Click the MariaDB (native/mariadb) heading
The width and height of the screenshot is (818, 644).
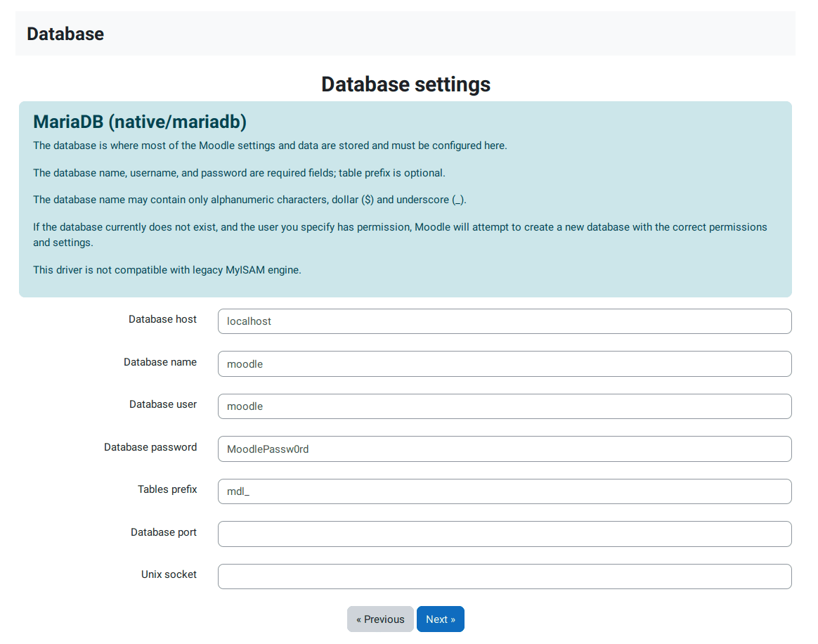tap(140, 122)
